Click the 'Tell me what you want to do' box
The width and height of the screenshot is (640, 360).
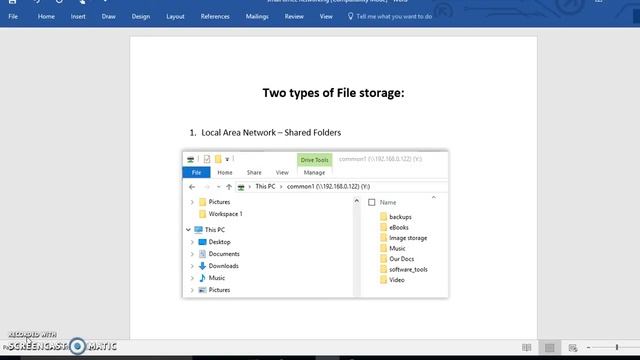click(394, 17)
